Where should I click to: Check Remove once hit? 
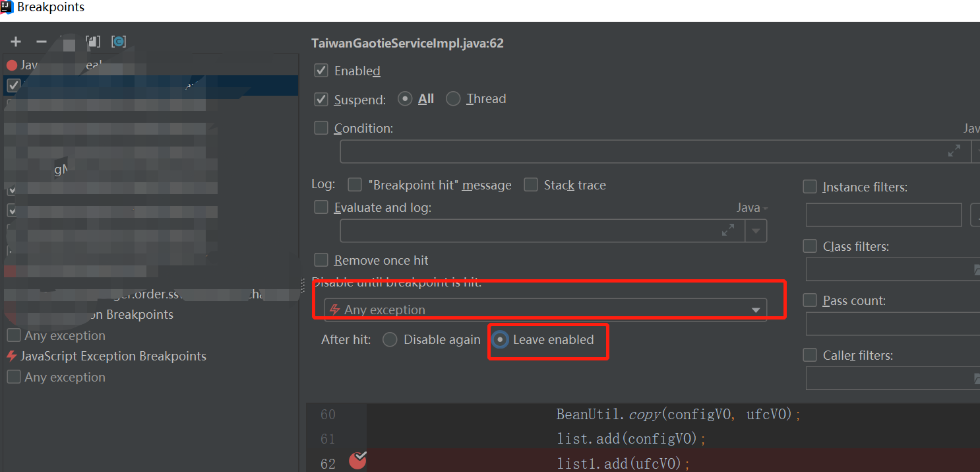tap(321, 260)
